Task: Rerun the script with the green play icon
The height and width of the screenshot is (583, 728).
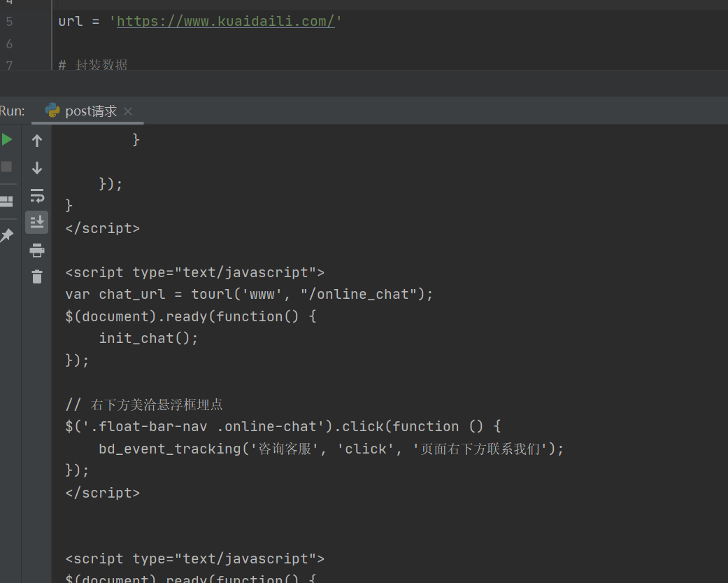Action: coord(6,140)
